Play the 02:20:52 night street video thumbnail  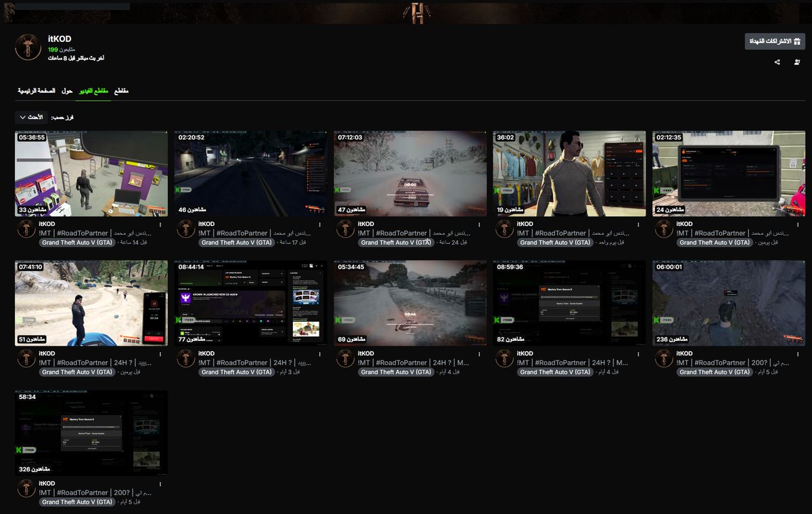(x=250, y=174)
